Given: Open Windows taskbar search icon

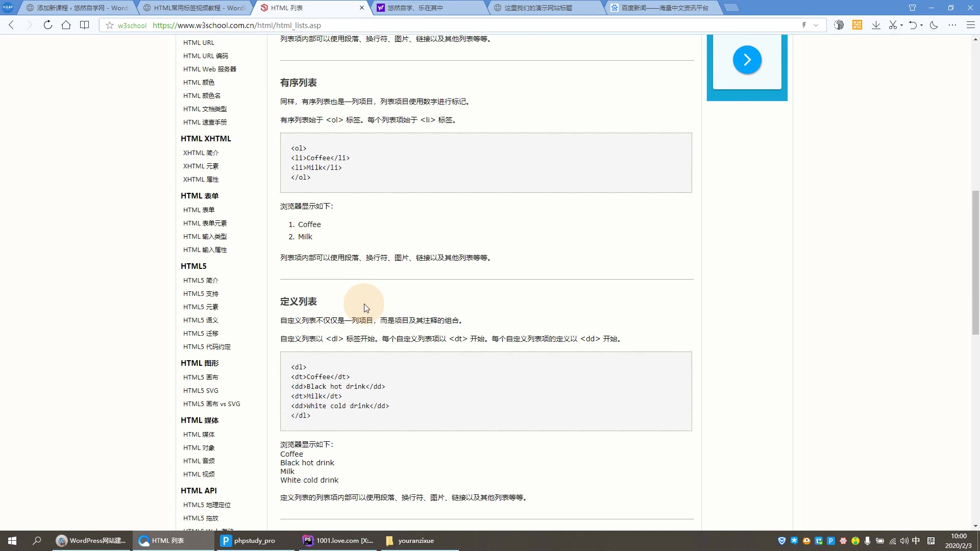Looking at the screenshot, I should click(x=37, y=541).
